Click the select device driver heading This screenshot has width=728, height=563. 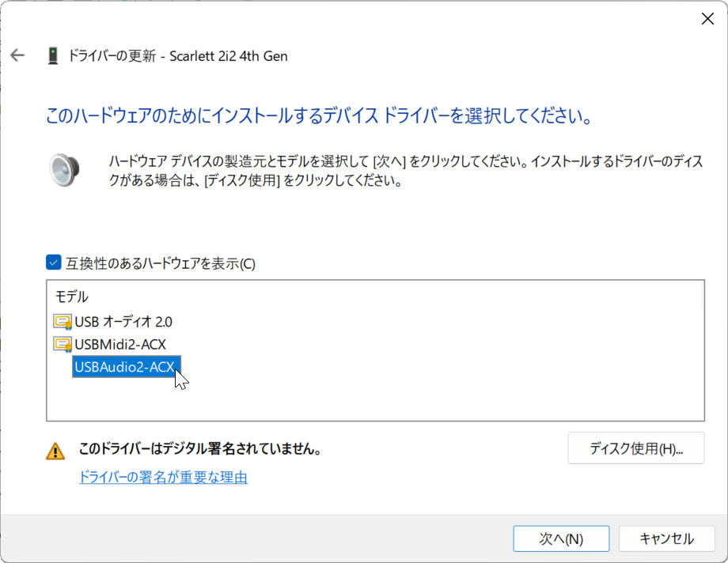[x=320, y=115]
